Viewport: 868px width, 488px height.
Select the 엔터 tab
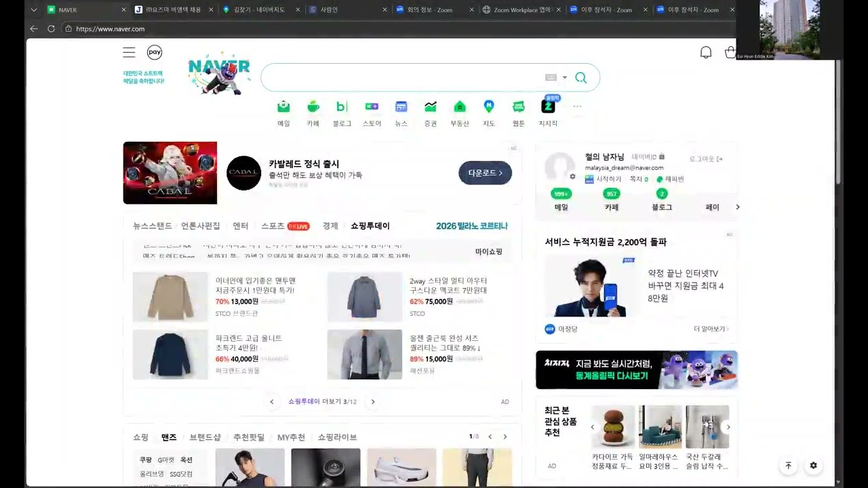click(x=240, y=226)
